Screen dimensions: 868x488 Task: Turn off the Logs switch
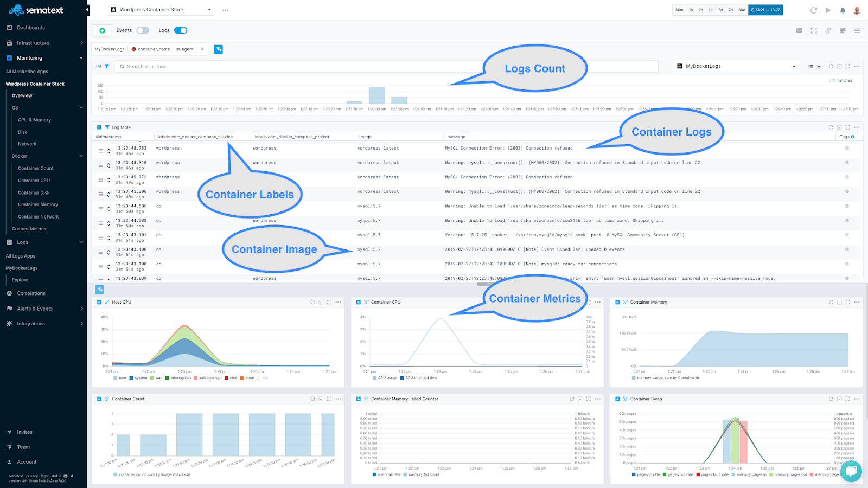click(181, 30)
